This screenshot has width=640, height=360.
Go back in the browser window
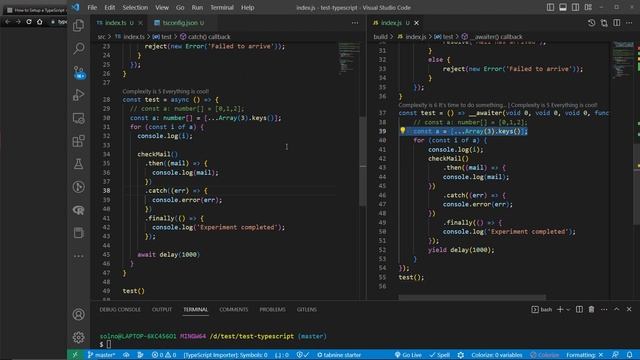point(7,22)
